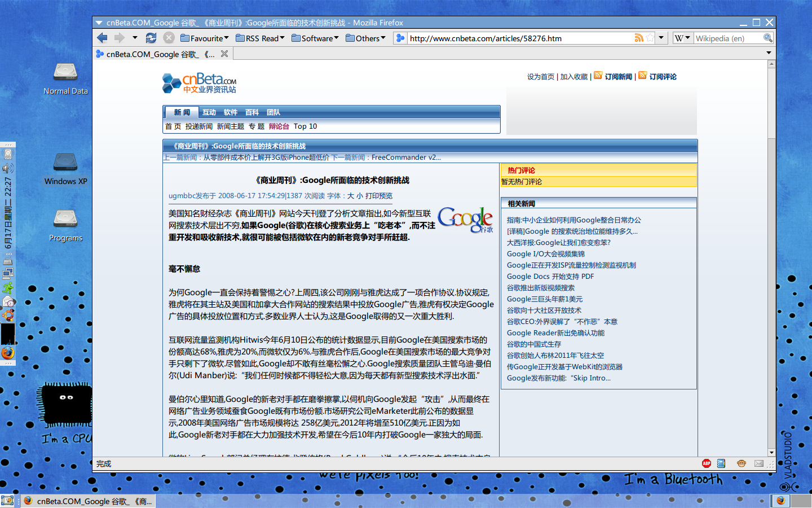Image resolution: width=812 pixels, height=508 pixels.
Task: Click the 打印预览 link
Action: [x=379, y=196]
